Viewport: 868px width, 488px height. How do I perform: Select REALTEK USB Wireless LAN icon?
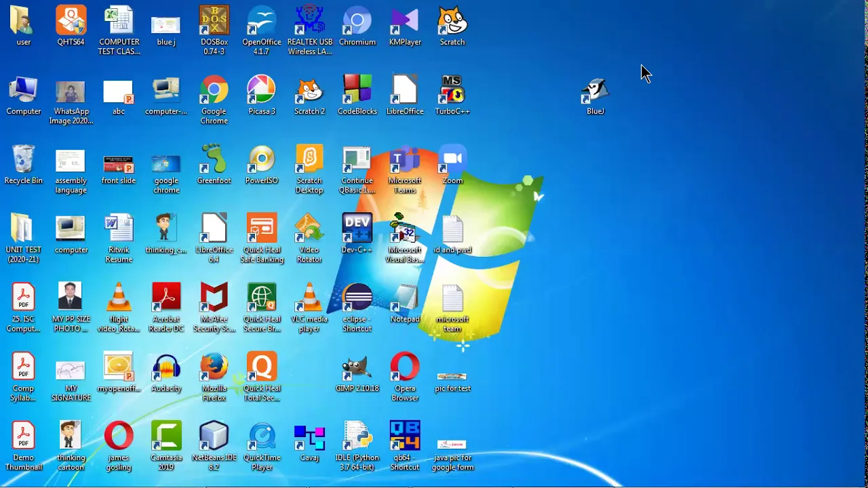pyautogui.click(x=309, y=30)
